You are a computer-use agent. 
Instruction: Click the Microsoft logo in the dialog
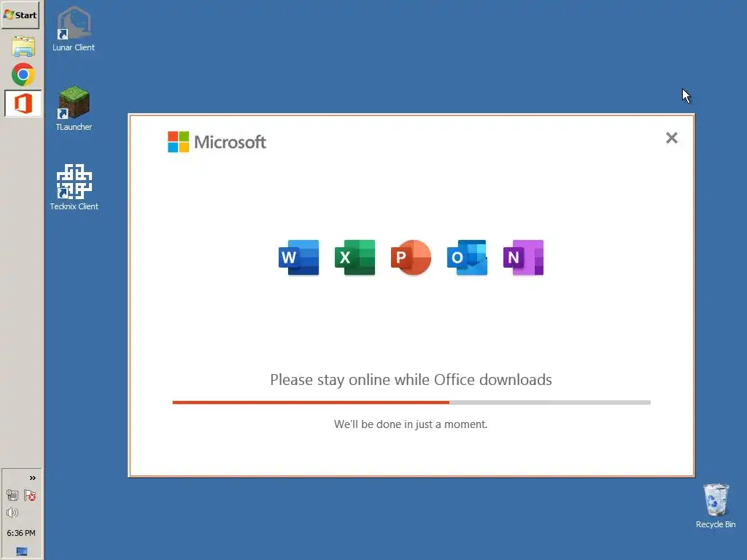click(x=217, y=142)
